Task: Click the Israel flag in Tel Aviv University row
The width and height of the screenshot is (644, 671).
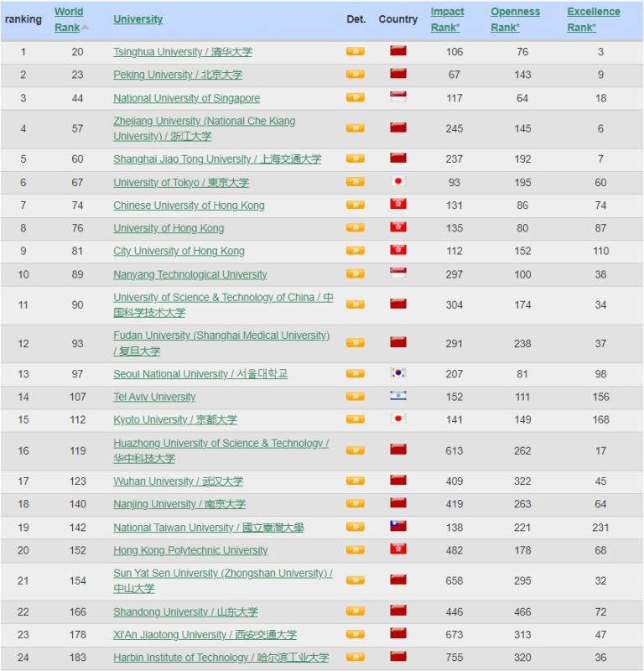Action: [x=398, y=396]
